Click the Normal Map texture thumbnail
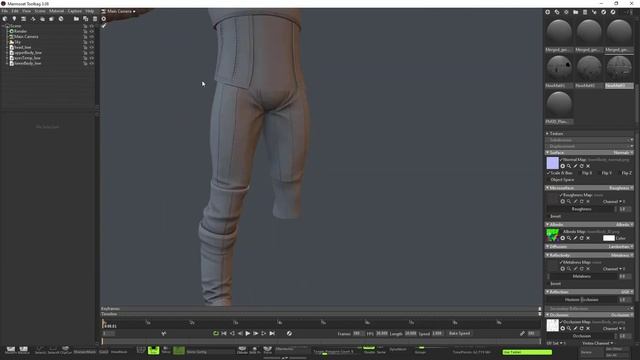The width and height of the screenshot is (640, 360). [x=552, y=163]
